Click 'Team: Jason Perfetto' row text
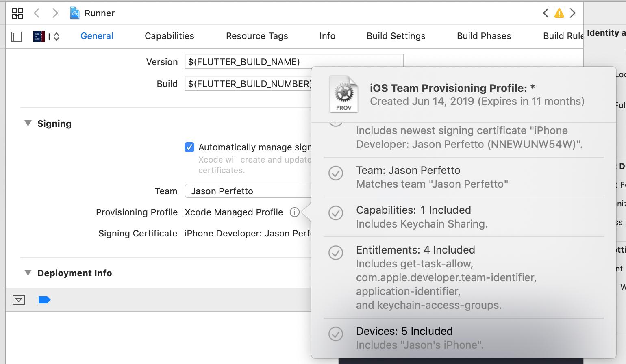Image resolution: width=626 pixels, height=364 pixels. click(x=408, y=170)
